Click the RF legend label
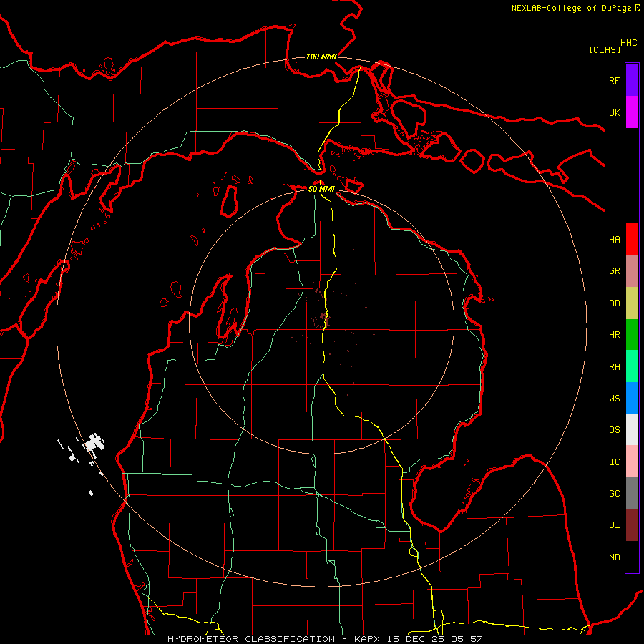This screenshot has height=644, width=644. pyautogui.click(x=614, y=80)
